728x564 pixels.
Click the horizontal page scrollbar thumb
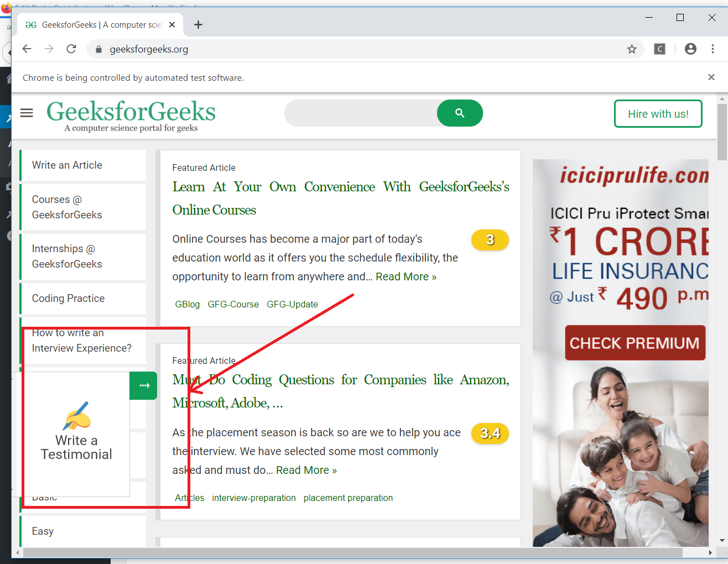[x=353, y=552]
